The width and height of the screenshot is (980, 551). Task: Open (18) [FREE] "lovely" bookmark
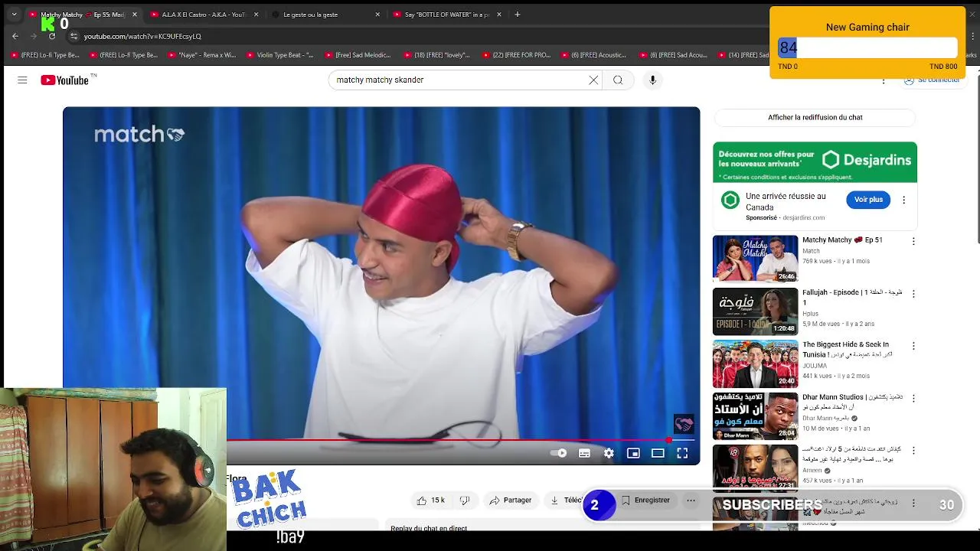[438, 55]
